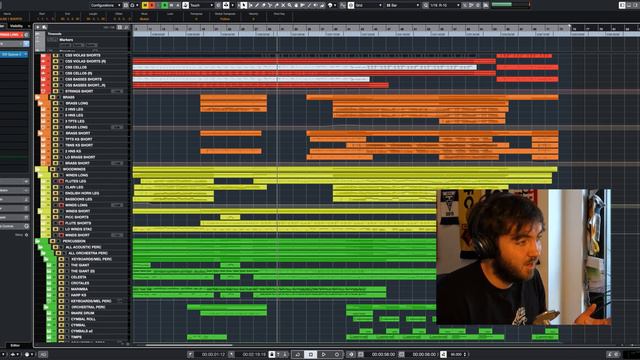This screenshot has height=360, width=640.
Task: Click the audio performance meter
Action: pyautogui.click(x=511, y=5)
